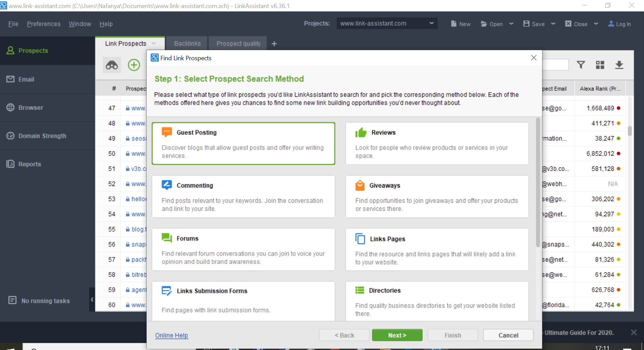The height and width of the screenshot is (350, 644).
Task: Click the binoculars search prospects icon
Action: pyautogui.click(x=112, y=65)
